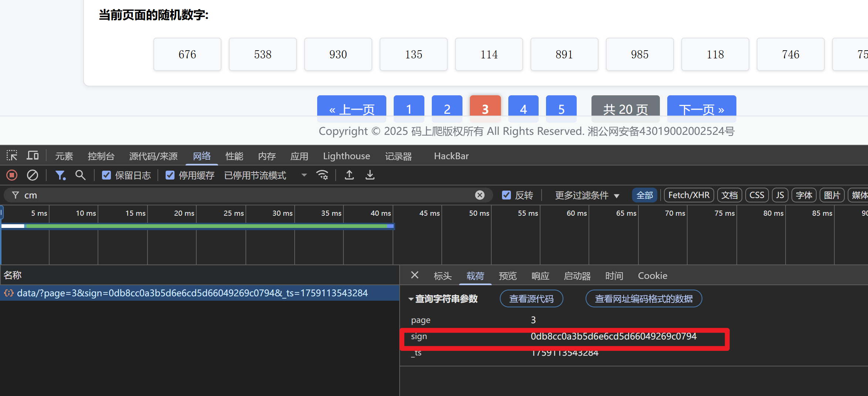Open network search magnifier

point(80,175)
